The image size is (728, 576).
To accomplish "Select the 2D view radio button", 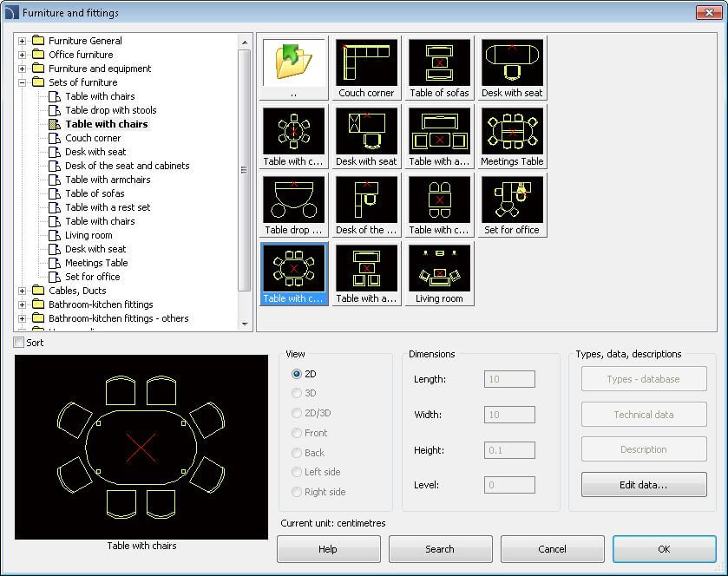I will (298, 374).
